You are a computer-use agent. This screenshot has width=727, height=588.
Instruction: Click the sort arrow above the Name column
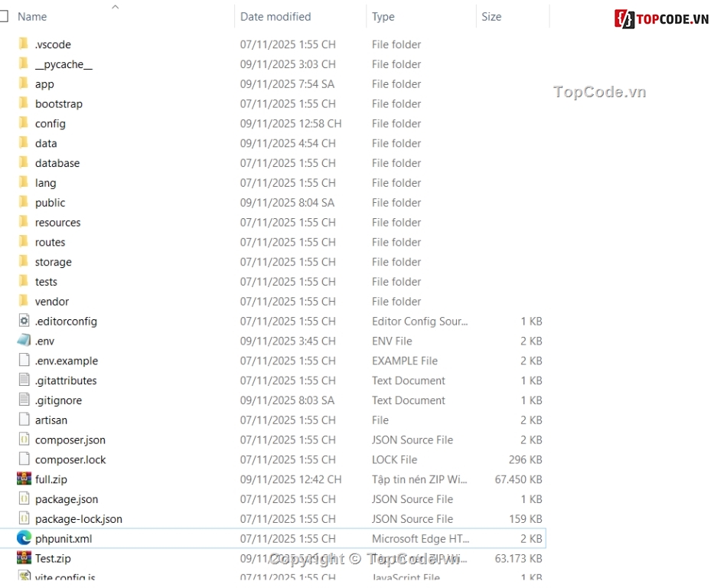point(116,7)
